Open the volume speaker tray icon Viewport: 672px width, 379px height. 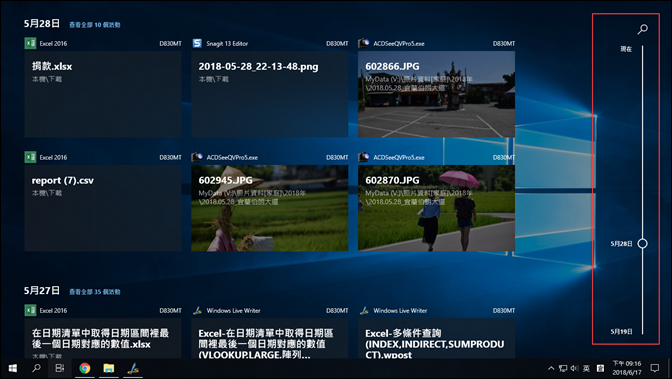(x=574, y=368)
